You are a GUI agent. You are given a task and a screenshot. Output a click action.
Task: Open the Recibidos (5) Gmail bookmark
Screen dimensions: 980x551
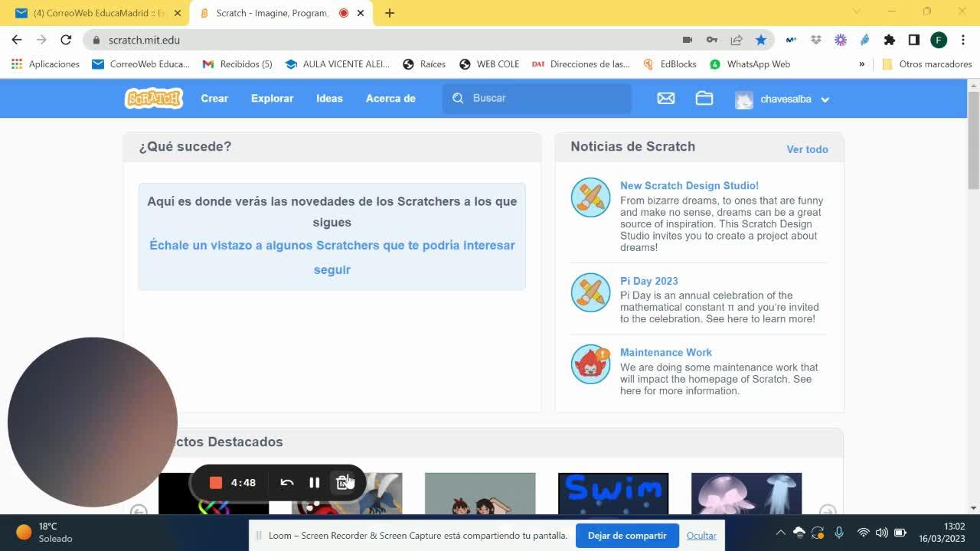point(237,64)
